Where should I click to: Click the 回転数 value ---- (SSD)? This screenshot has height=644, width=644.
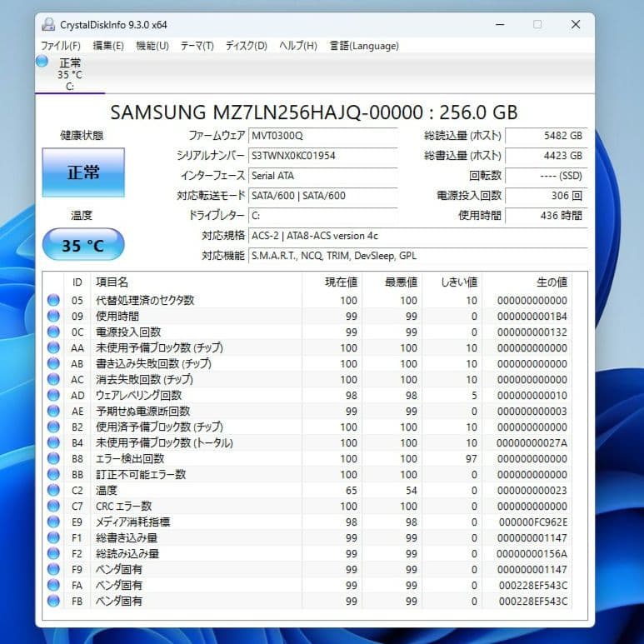coord(547,176)
